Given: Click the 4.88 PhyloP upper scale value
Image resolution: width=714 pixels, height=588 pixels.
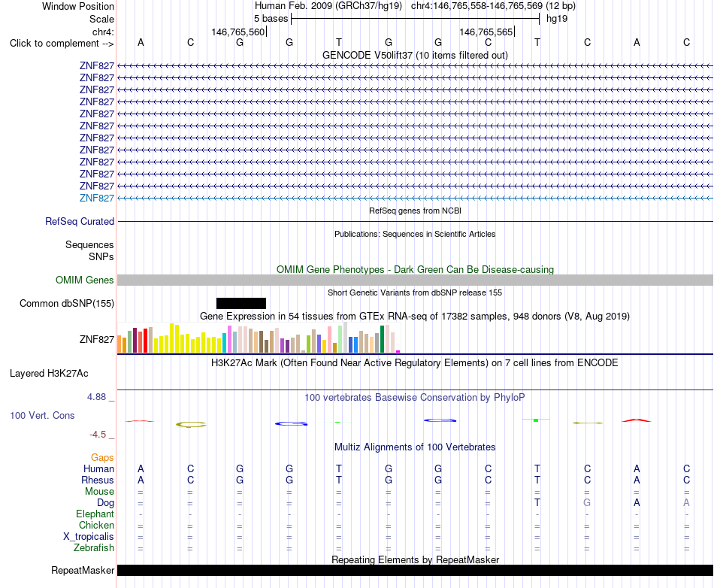Looking at the screenshot, I should (96, 397).
